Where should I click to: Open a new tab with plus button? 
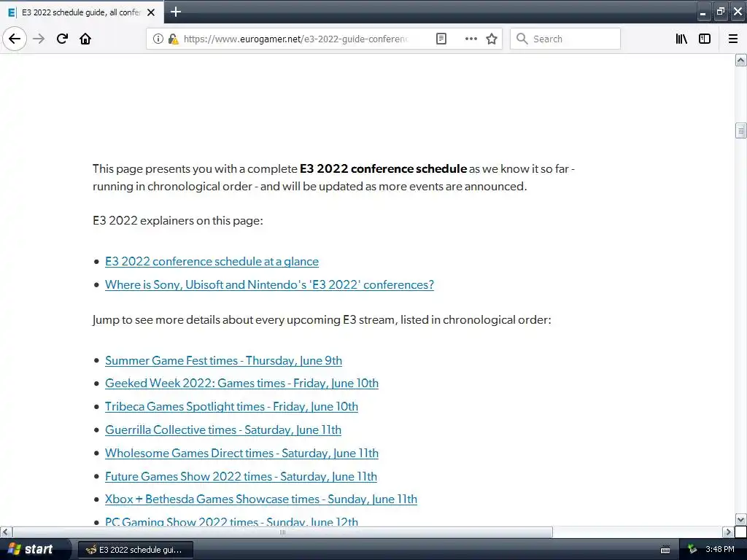(x=176, y=12)
